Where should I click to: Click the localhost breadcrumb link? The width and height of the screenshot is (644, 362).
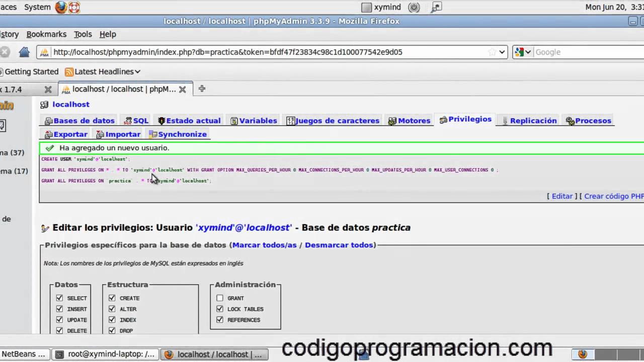pos(71,104)
